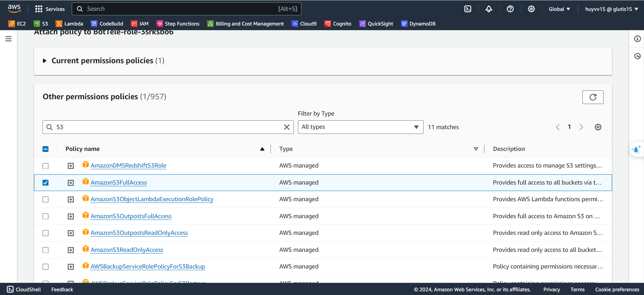Expand AmazonS3OutpostsFullAccess policy details
Viewport: 644px width, 295px height.
tap(70, 216)
